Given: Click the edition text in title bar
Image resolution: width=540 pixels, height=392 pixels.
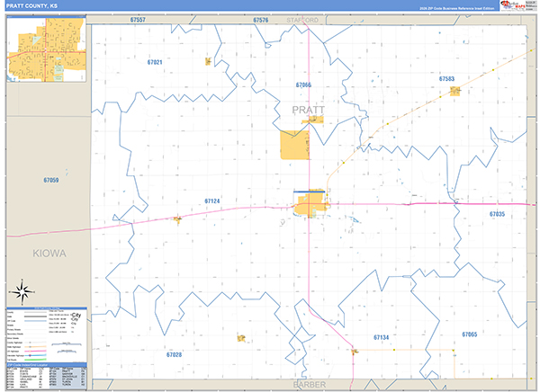Looking at the screenshot, I should coord(456,8).
